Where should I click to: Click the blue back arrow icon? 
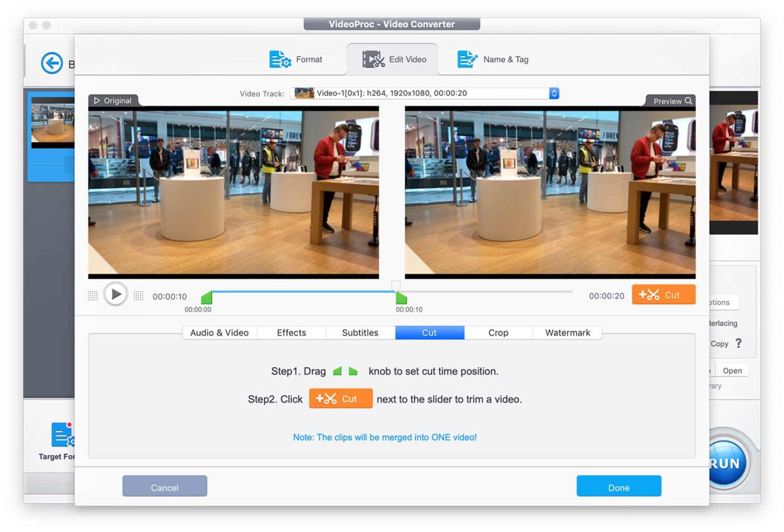tap(52, 63)
